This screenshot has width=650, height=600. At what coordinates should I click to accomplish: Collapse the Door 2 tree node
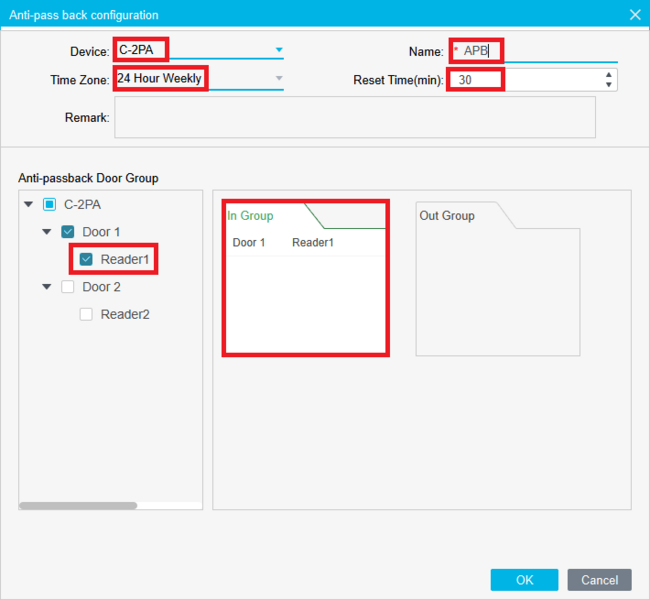pyautogui.click(x=47, y=287)
